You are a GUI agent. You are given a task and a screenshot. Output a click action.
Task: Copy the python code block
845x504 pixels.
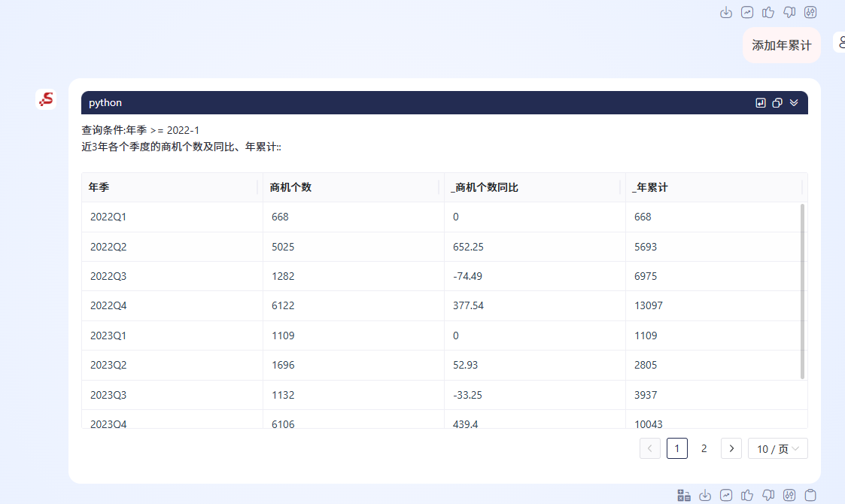(777, 102)
